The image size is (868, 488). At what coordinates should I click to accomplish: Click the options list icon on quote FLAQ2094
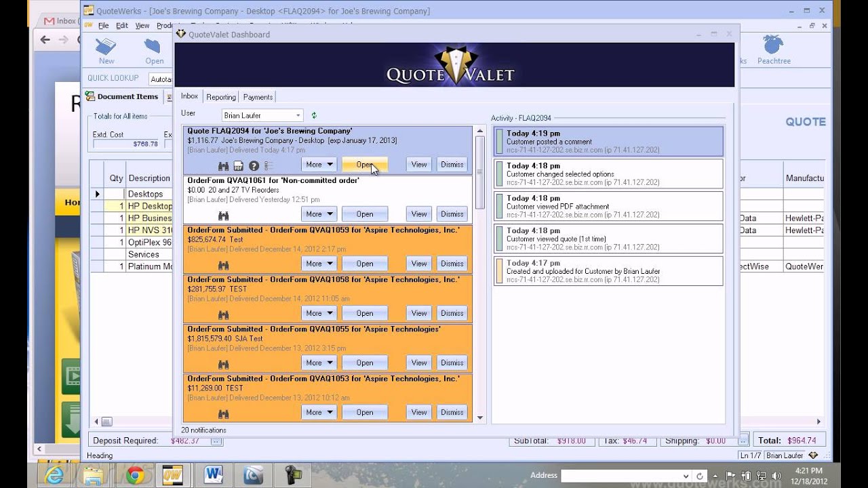tap(269, 166)
